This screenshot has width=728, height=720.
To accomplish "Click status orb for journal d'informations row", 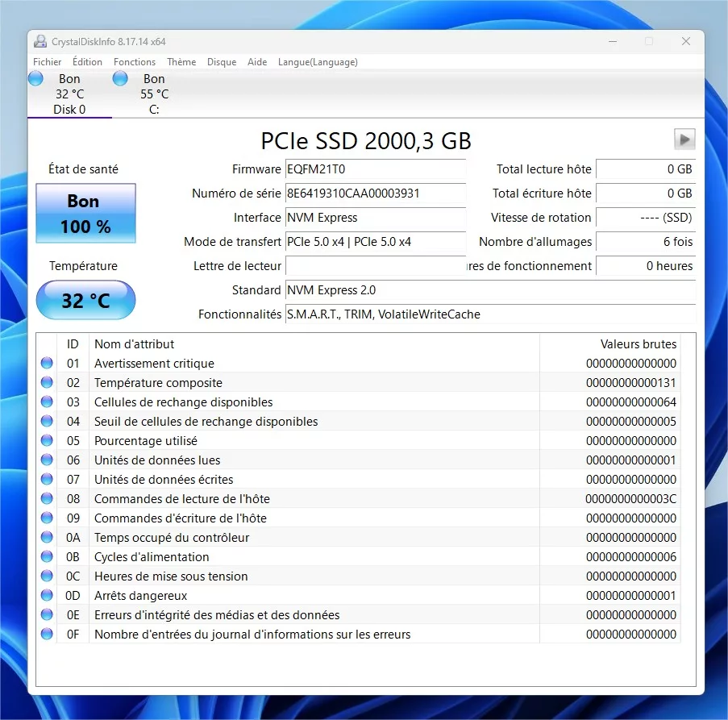I will point(47,634).
